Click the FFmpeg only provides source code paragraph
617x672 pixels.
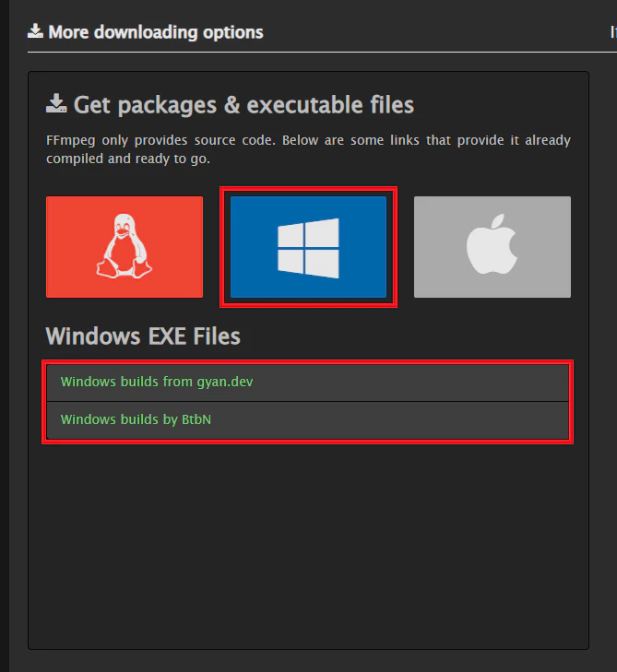pyautogui.click(x=308, y=149)
